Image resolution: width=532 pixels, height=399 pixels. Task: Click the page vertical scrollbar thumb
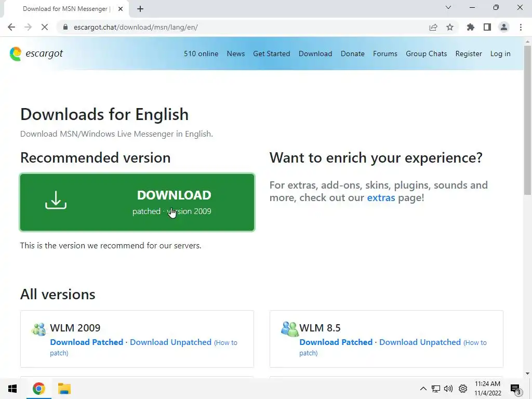pyautogui.click(x=528, y=120)
